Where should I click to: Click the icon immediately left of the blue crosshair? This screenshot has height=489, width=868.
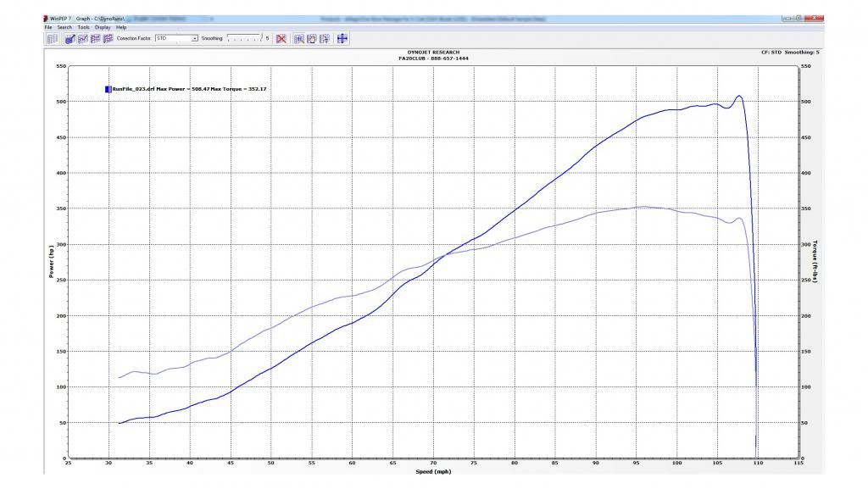click(325, 38)
